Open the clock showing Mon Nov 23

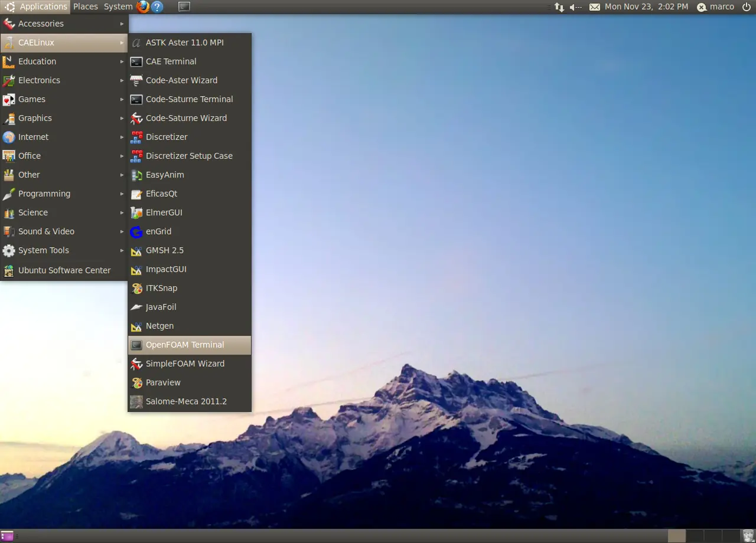(x=646, y=7)
